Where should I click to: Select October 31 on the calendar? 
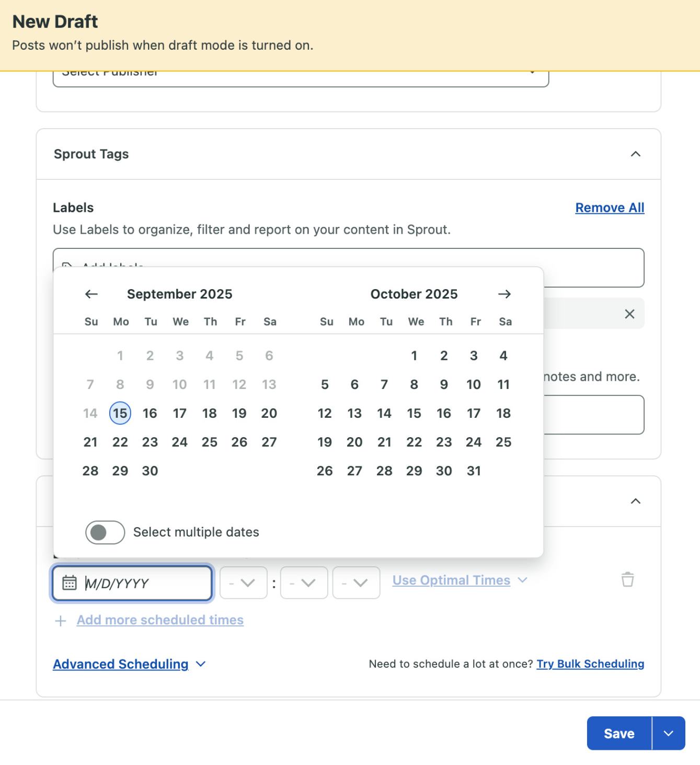tap(474, 470)
